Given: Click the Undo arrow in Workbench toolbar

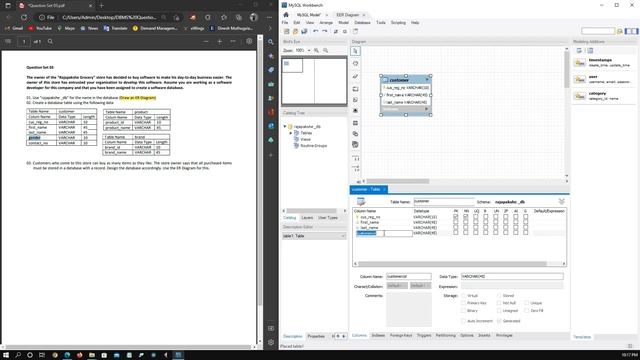Looking at the screenshot, I should click(316, 31).
